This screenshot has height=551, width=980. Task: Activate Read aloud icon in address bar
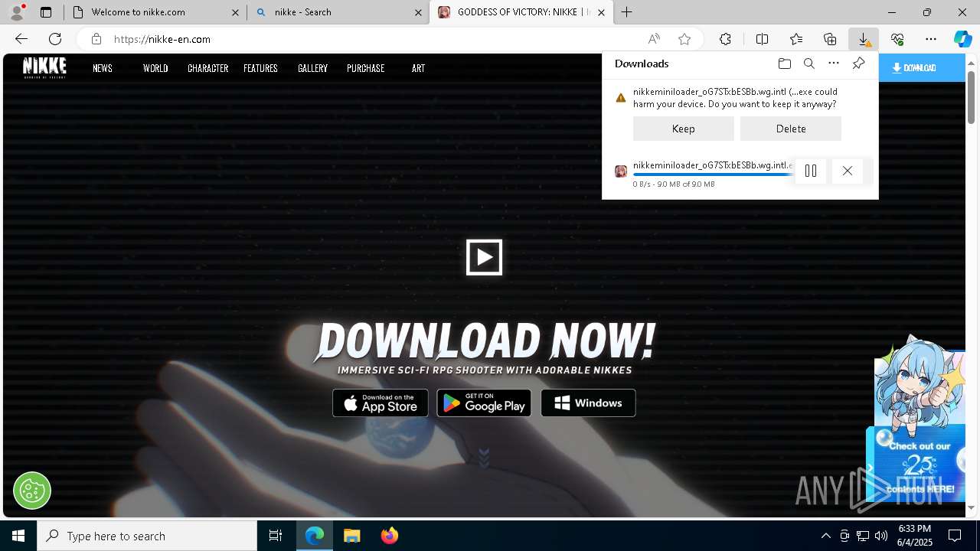pyautogui.click(x=654, y=39)
